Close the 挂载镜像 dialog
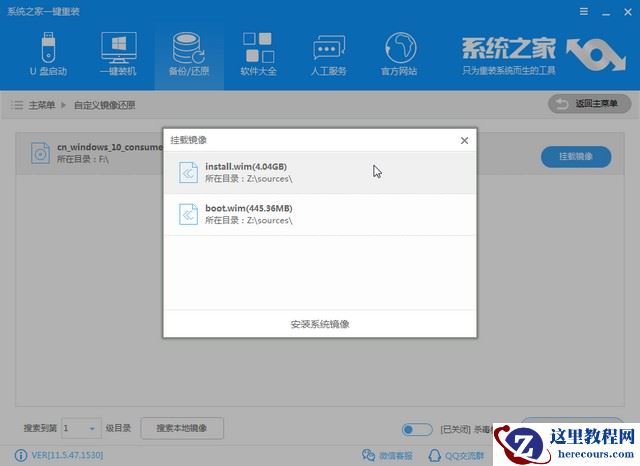This screenshot has width=640, height=466. pos(464,140)
